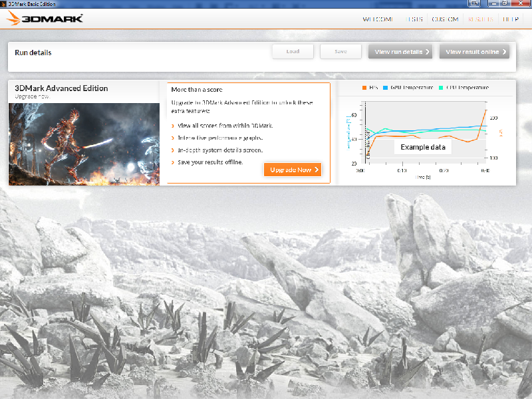The height and width of the screenshot is (399, 532).
Task: Click the 3DMark Basic Edition title text
Action: click(x=32, y=4)
